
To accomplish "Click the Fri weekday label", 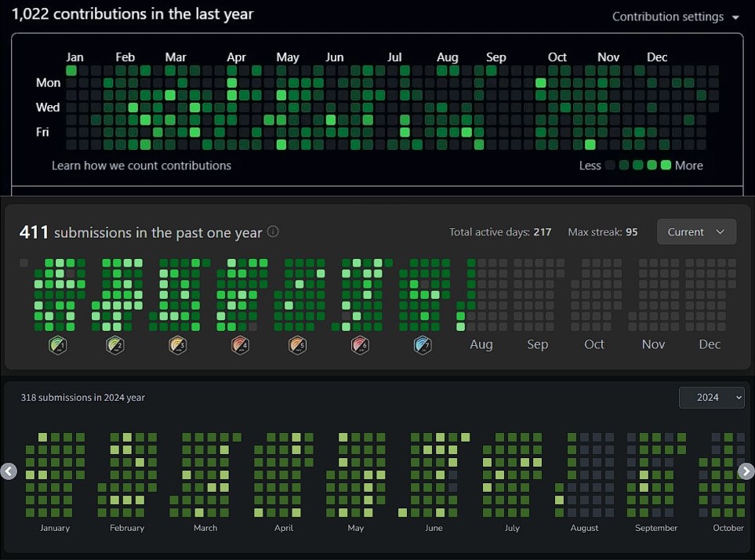I will [x=42, y=132].
